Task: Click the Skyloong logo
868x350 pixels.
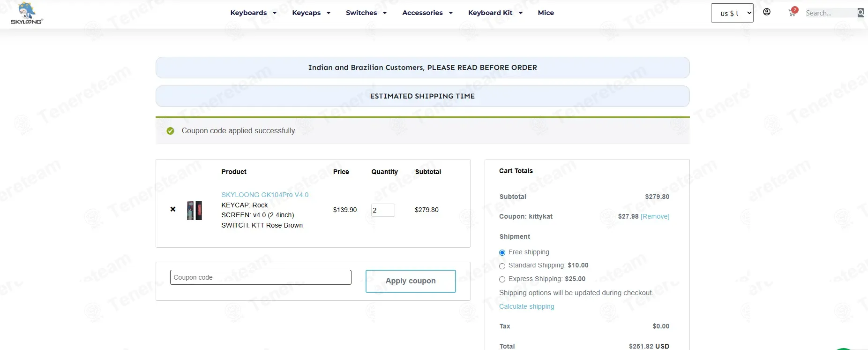Action: click(x=27, y=13)
